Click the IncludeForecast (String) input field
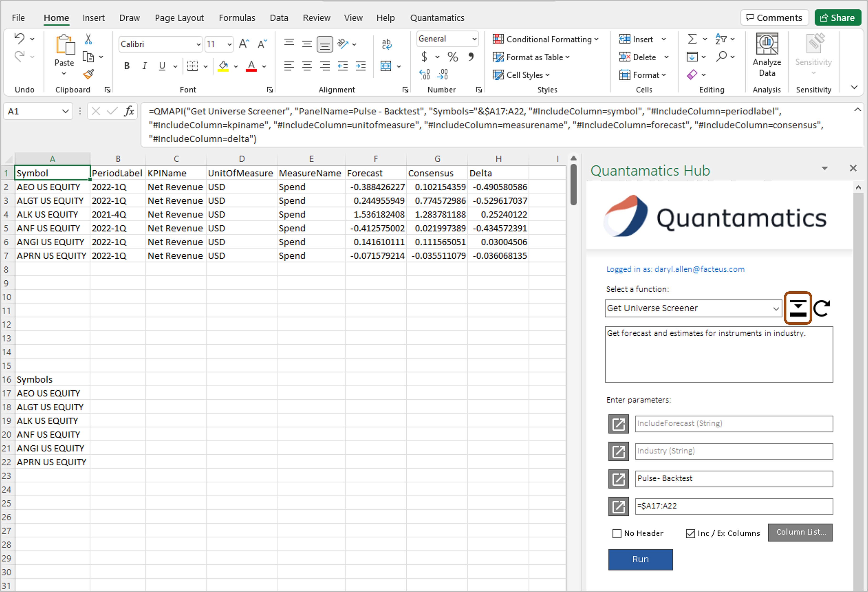868x592 pixels. point(734,424)
